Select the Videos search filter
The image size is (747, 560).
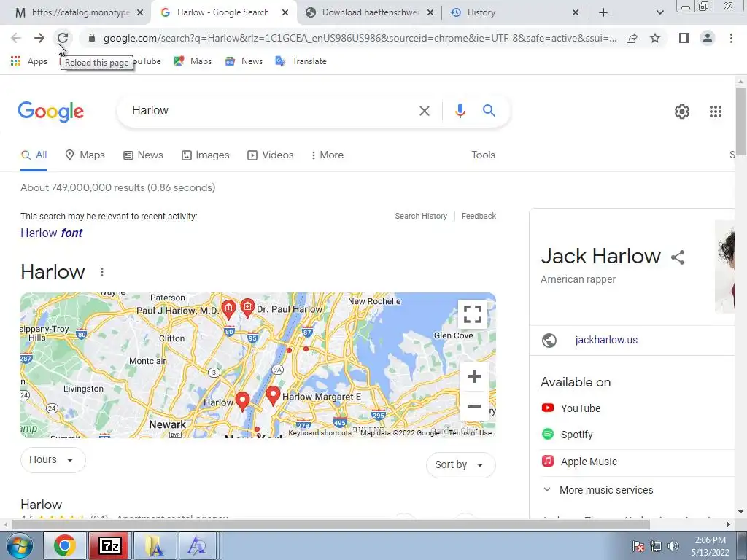pyautogui.click(x=270, y=155)
